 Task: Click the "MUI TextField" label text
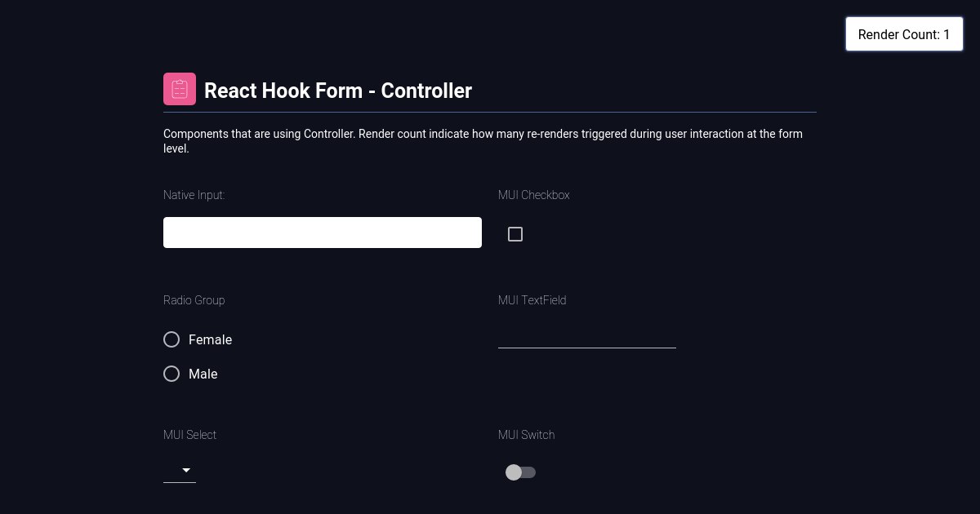click(x=532, y=300)
